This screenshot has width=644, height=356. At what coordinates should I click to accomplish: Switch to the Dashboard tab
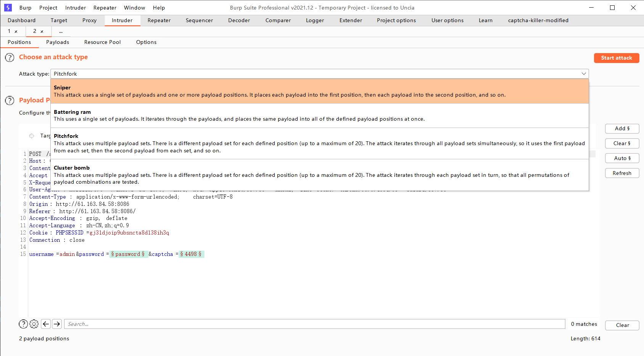(22, 20)
